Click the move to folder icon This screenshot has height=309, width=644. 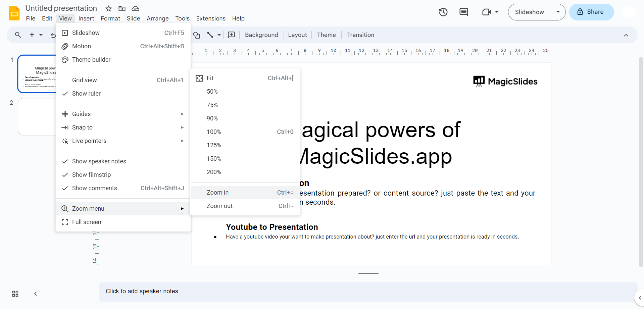122,8
